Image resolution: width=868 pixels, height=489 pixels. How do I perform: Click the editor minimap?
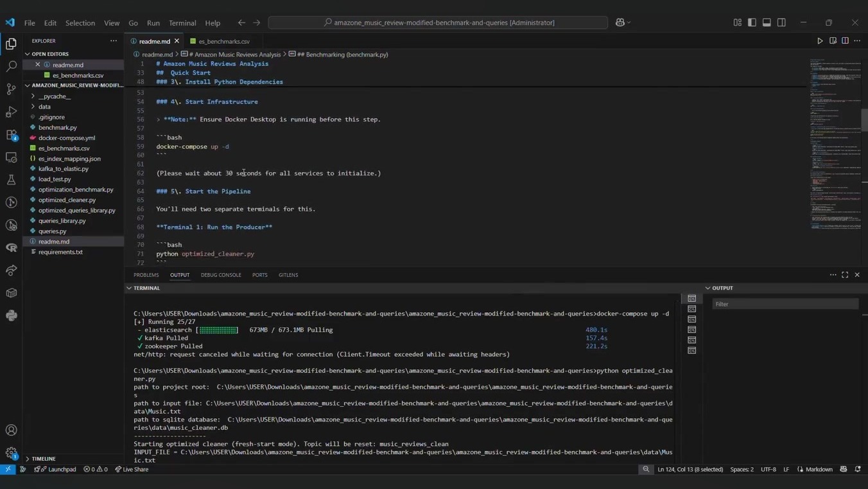[x=835, y=145]
